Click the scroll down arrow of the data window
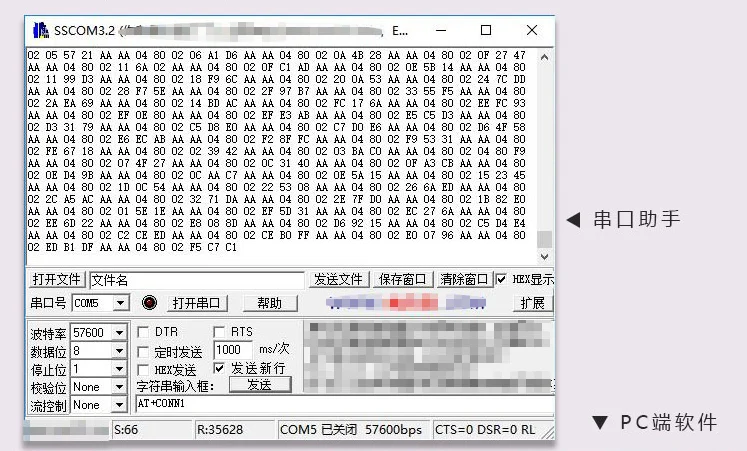The width and height of the screenshot is (747, 451). click(545, 257)
